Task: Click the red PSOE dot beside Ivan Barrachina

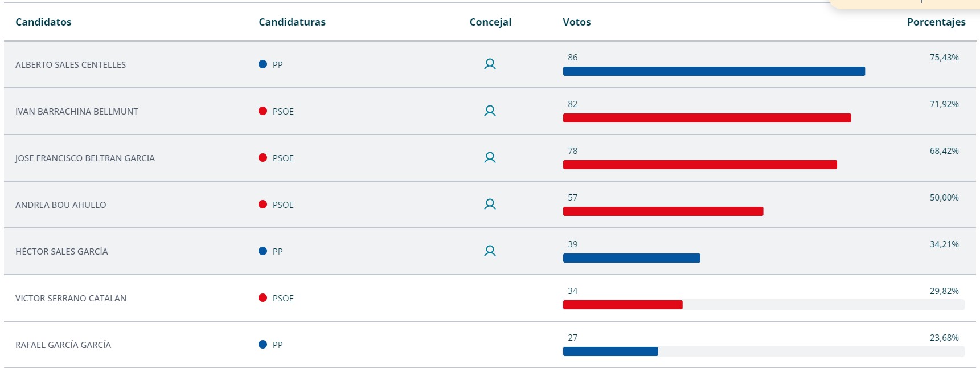Action: pos(263,111)
